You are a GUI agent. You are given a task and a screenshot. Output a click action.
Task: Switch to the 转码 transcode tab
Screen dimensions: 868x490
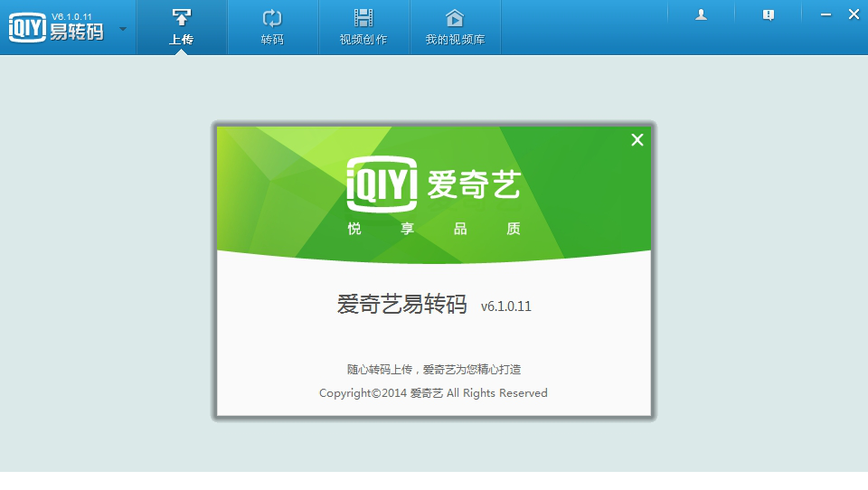[272, 28]
